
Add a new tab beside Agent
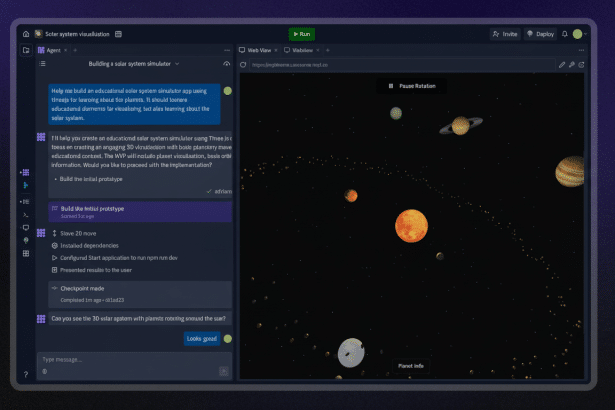tap(75, 50)
